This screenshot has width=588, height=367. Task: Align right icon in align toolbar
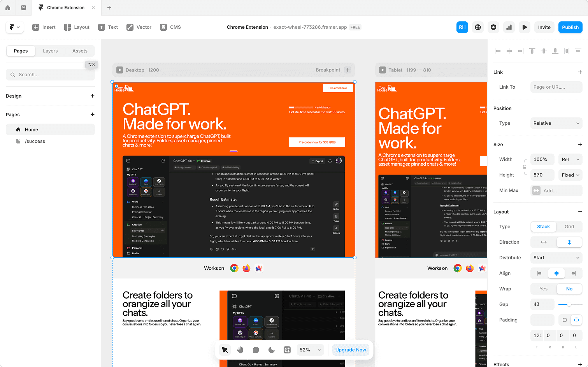[x=521, y=51]
